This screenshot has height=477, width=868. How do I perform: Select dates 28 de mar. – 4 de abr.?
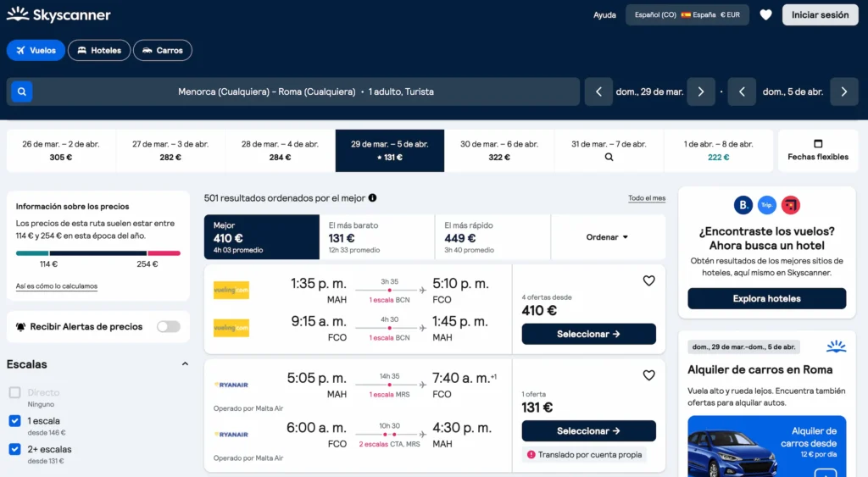point(280,151)
